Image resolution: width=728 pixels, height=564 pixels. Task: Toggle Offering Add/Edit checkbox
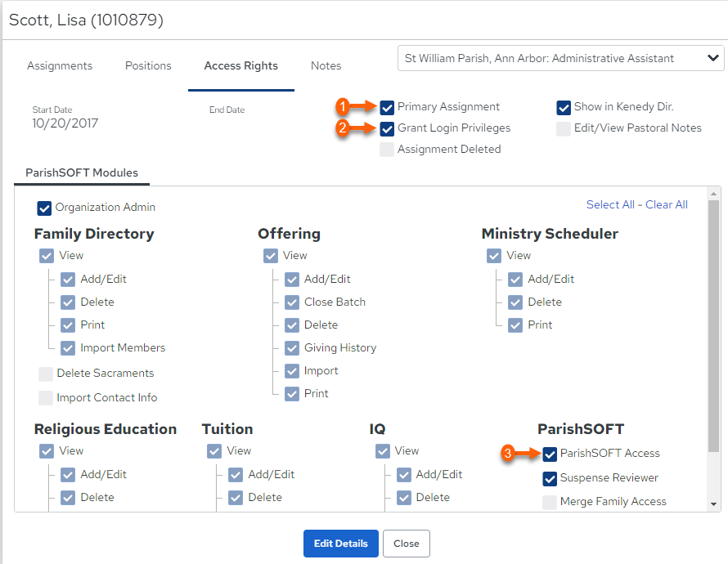pos(291,280)
